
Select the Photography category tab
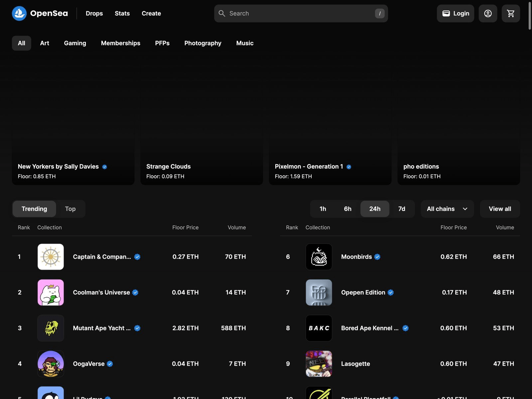coord(203,43)
